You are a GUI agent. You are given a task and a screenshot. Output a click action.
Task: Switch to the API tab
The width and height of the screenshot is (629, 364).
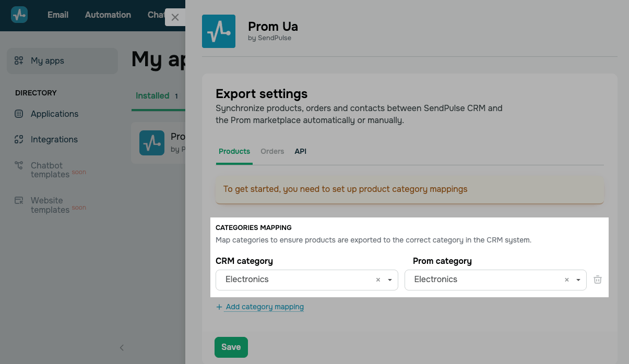pyautogui.click(x=300, y=151)
